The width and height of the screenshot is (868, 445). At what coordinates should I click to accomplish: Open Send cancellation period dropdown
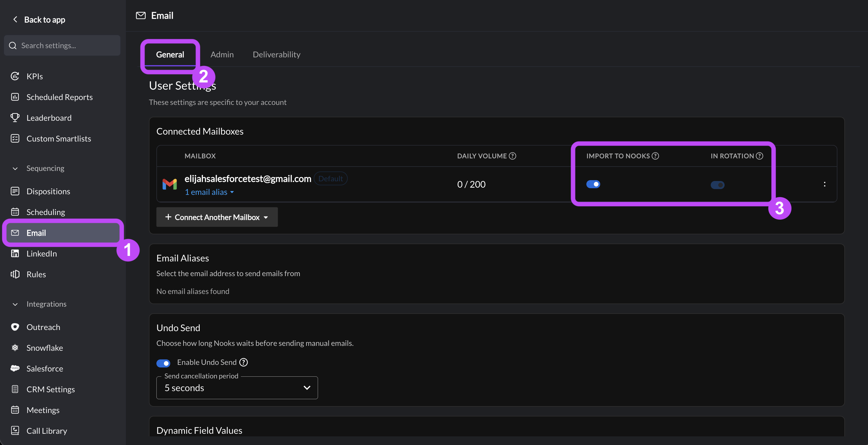pyautogui.click(x=237, y=388)
